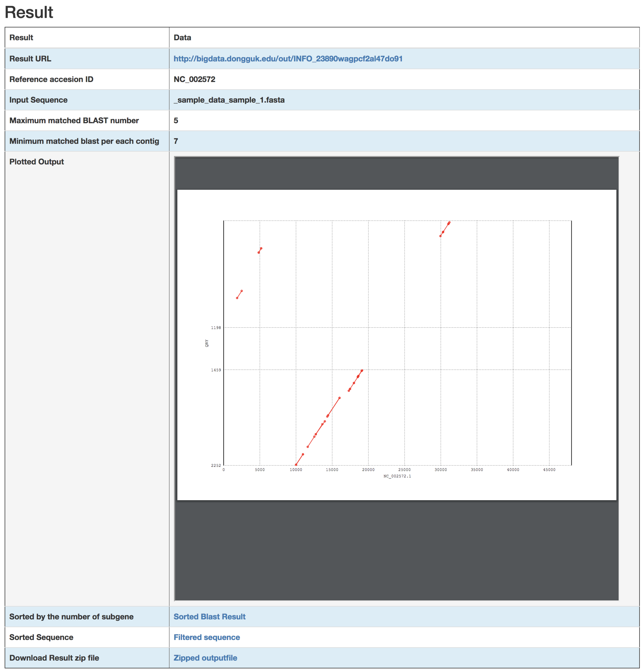Click the 2252 y-axis tick label

pos(216,465)
